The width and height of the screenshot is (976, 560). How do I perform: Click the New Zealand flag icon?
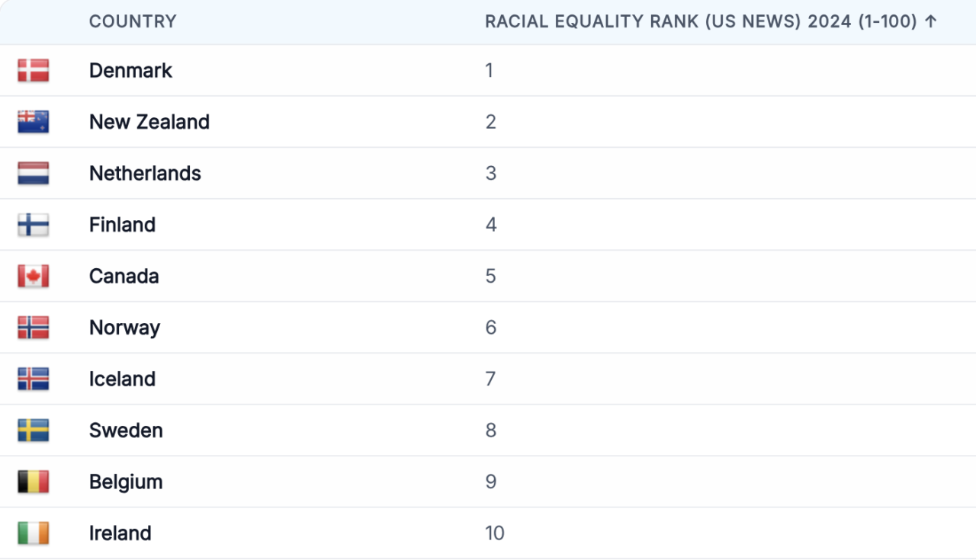[34, 122]
